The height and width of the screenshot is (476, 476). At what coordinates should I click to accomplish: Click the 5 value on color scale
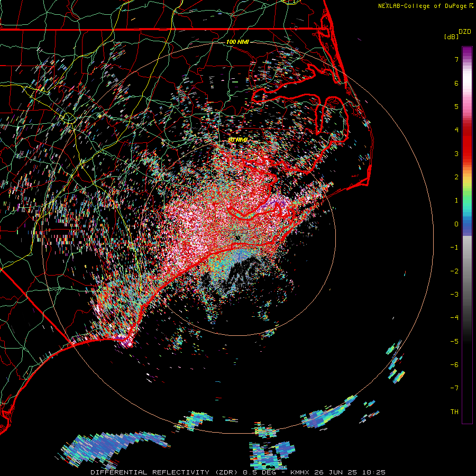point(456,106)
